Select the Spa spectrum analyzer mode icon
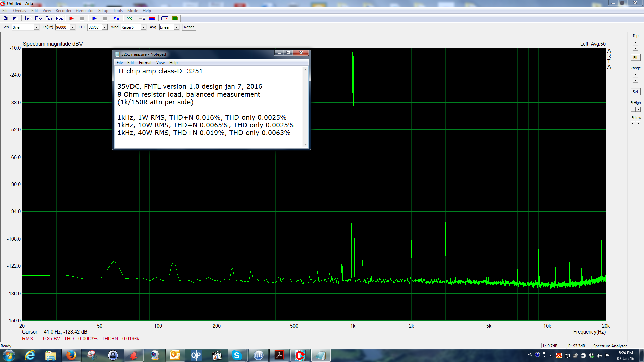The width and height of the screenshot is (644, 362). [59, 18]
